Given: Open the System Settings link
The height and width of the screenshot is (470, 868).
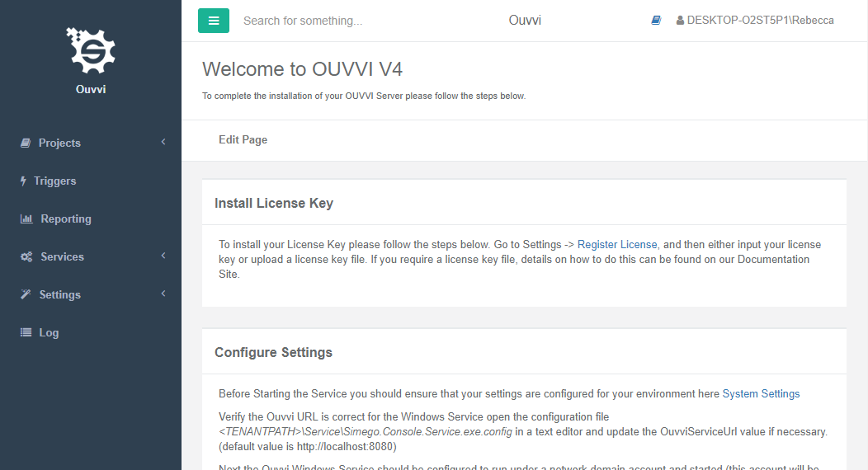Looking at the screenshot, I should (762, 393).
